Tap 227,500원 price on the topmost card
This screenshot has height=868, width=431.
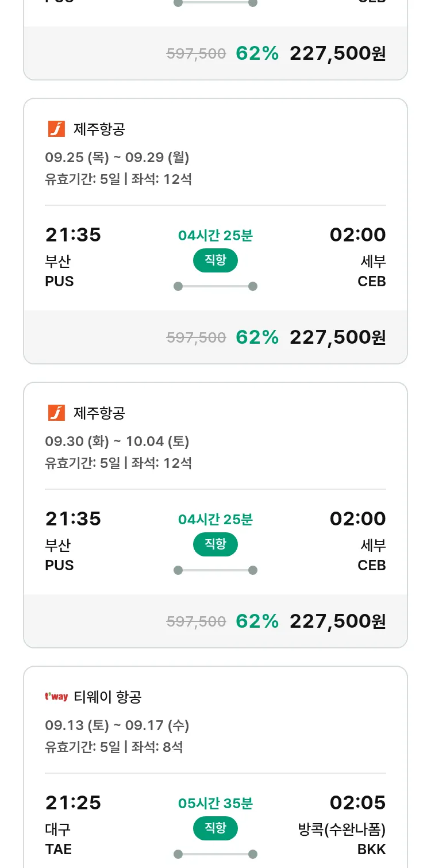click(x=337, y=53)
